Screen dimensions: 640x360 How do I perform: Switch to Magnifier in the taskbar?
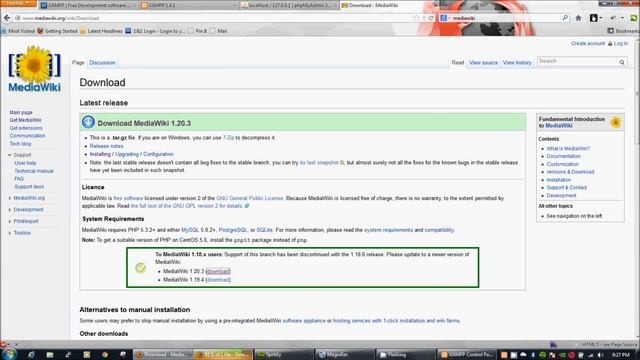pyautogui.click(x=344, y=355)
